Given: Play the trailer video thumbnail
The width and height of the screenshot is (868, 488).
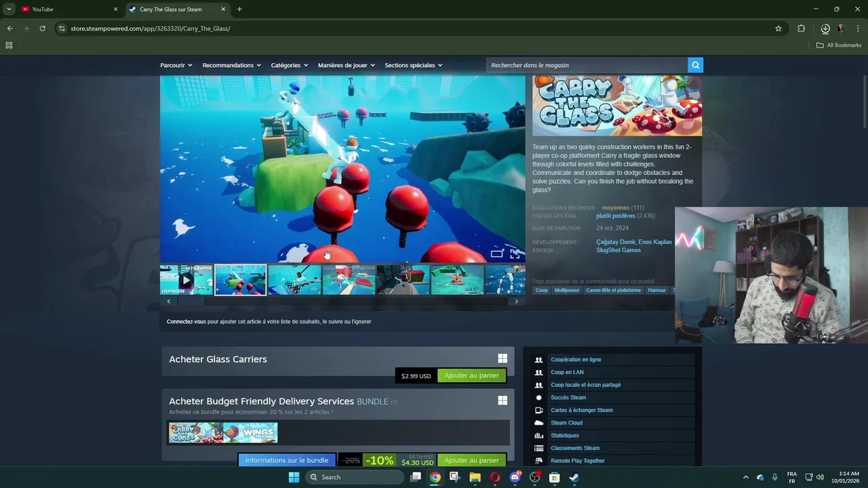Looking at the screenshot, I should (x=186, y=280).
